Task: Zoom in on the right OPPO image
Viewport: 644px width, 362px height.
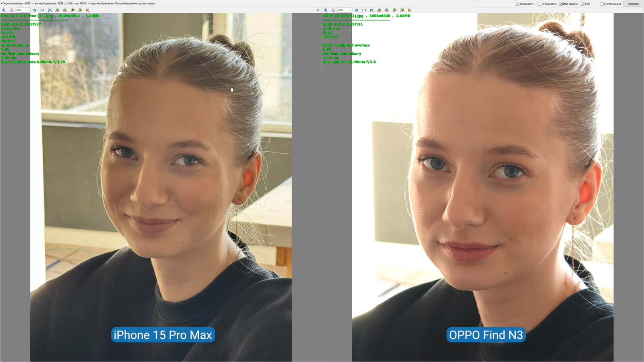Action: [326, 10]
